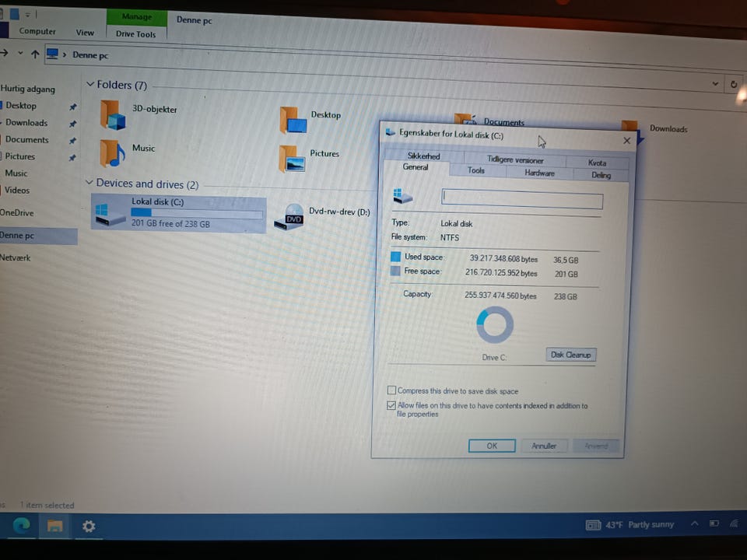
Task: Close the Egenskaber for Lokal disk dialog
Action: click(627, 141)
